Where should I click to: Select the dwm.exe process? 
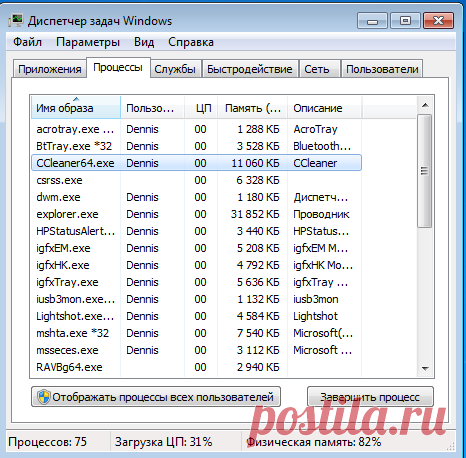pos(196,197)
